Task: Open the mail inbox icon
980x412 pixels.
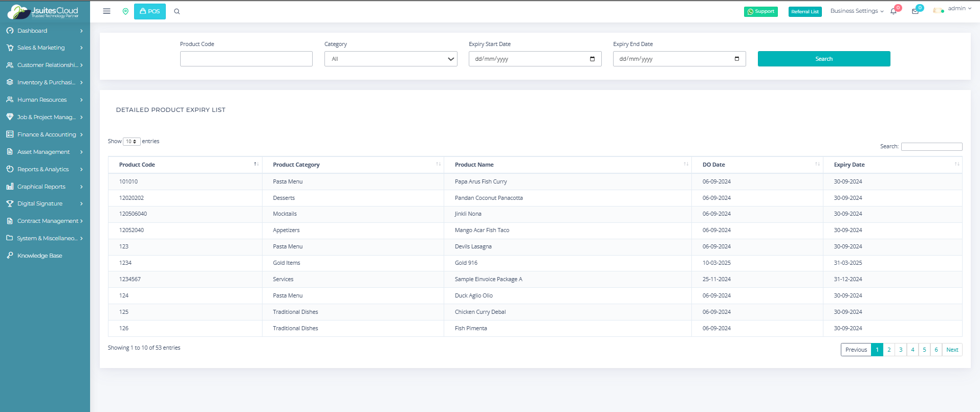Action: coord(915,11)
